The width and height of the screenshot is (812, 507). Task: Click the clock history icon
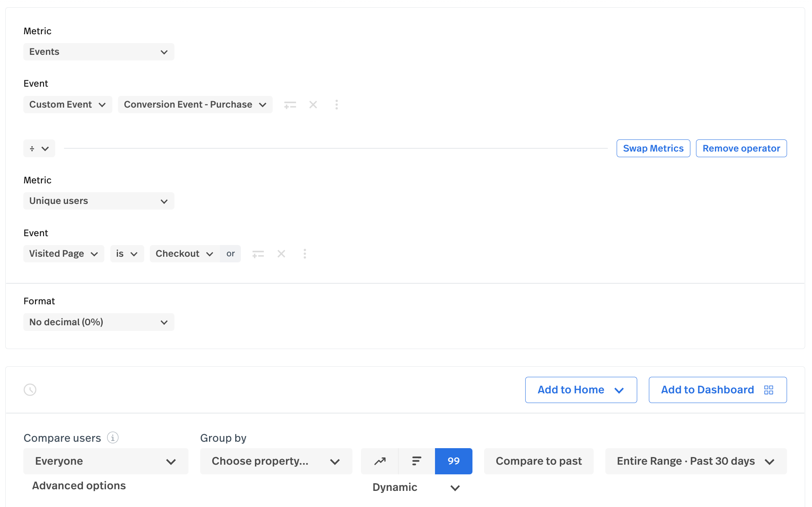pos(30,390)
